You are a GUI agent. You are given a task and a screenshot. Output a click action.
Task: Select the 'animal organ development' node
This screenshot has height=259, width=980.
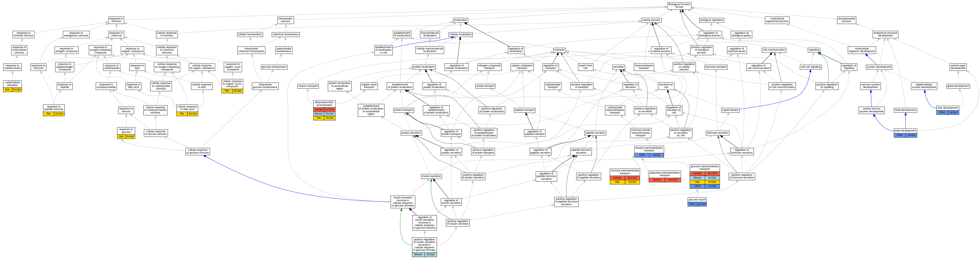958,67
